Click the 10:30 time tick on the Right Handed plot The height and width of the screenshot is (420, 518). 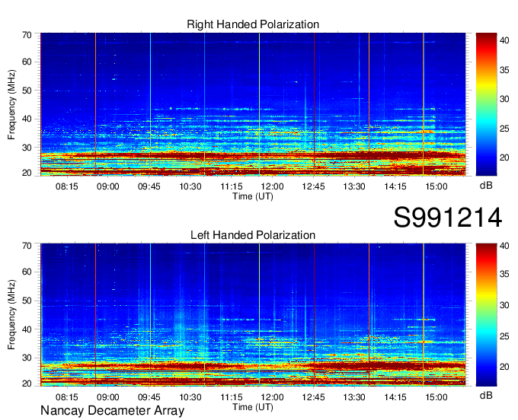[190, 186]
